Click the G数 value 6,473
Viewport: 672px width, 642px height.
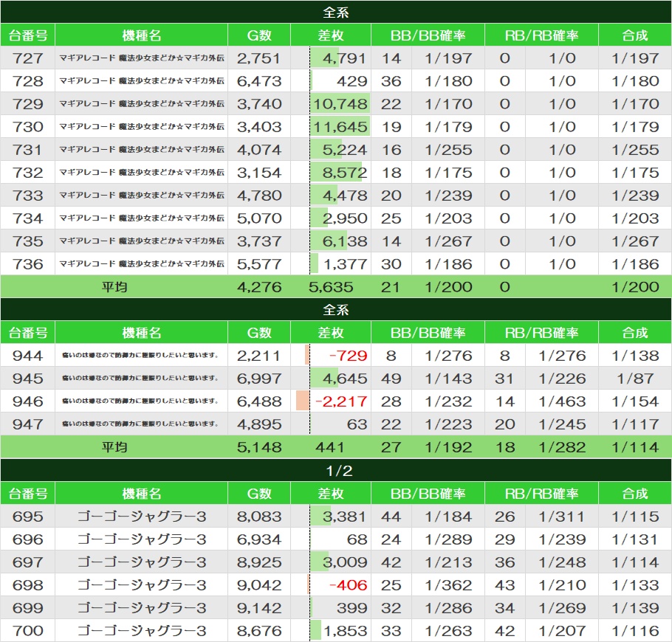coord(259,81)
